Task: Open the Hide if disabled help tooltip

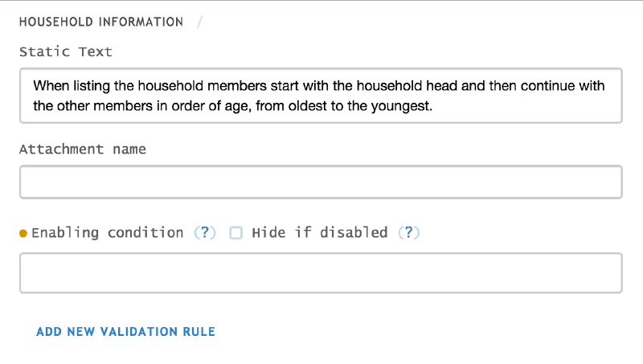Action: click(409, 233)
